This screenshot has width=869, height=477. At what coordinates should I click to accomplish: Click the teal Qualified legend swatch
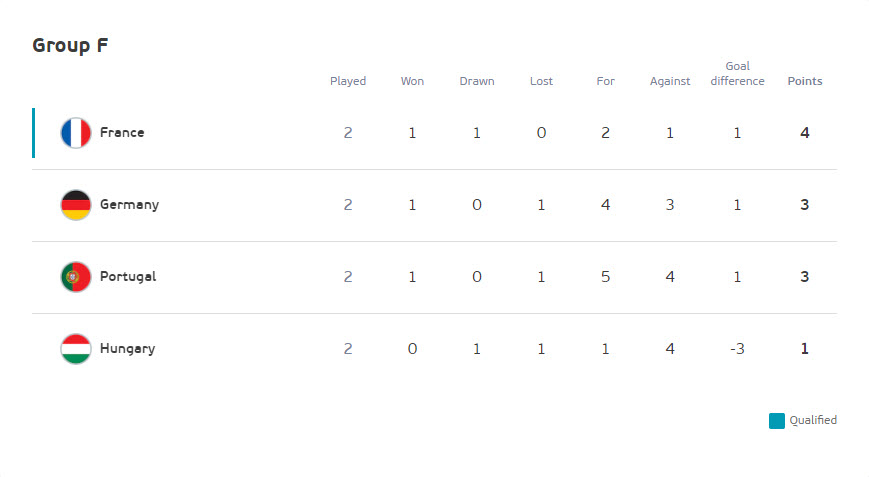776,421
